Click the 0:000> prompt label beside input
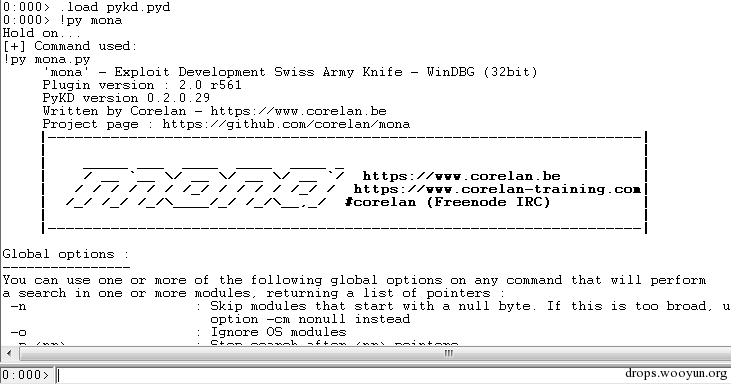 click(x=26, y=375)
